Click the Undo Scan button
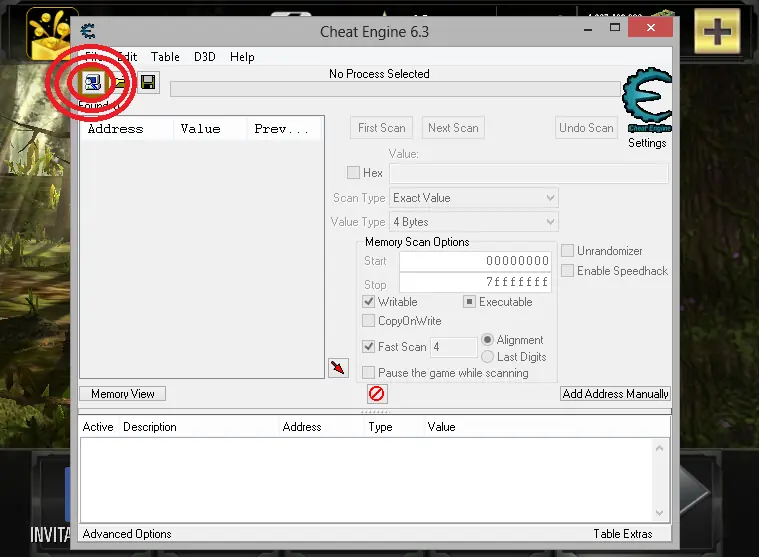Image resolution: width=759 pixels, height=557 pixels. (586, 128)
